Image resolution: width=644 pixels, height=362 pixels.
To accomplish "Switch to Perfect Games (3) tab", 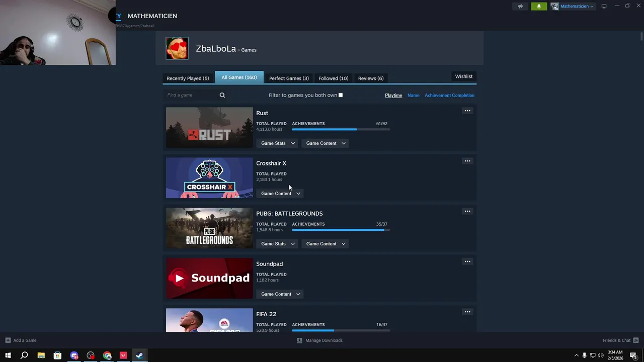I will click(x=289, y=78).
